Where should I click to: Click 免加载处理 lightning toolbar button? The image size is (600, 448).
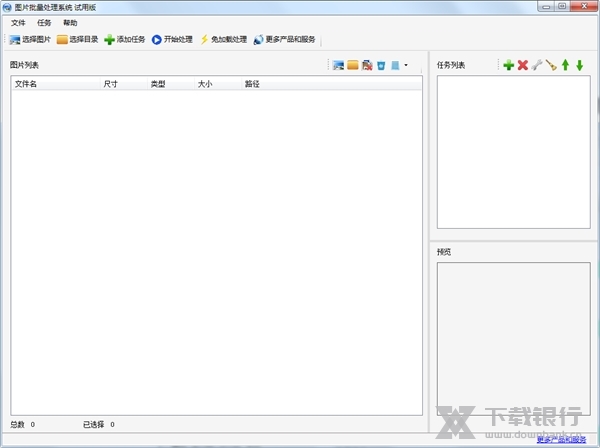tap(223, 39)
